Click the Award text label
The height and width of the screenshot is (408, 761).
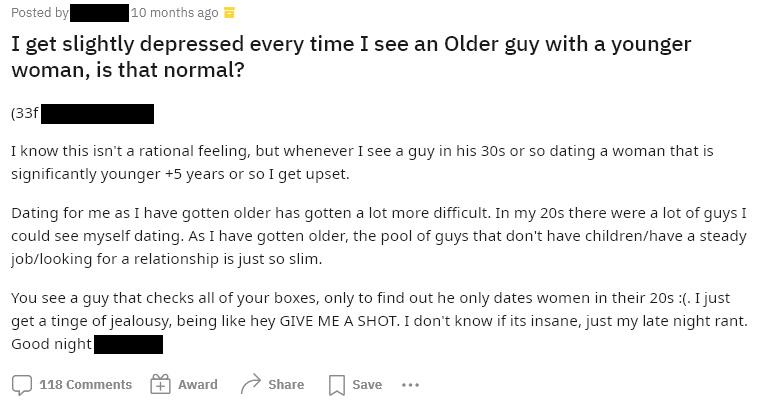pyautogui.click(x=197, y=384)
